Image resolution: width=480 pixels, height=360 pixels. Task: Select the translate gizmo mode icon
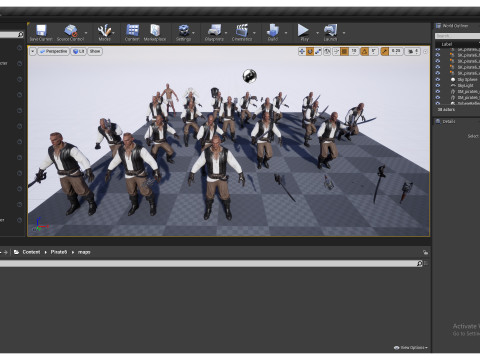302,51
